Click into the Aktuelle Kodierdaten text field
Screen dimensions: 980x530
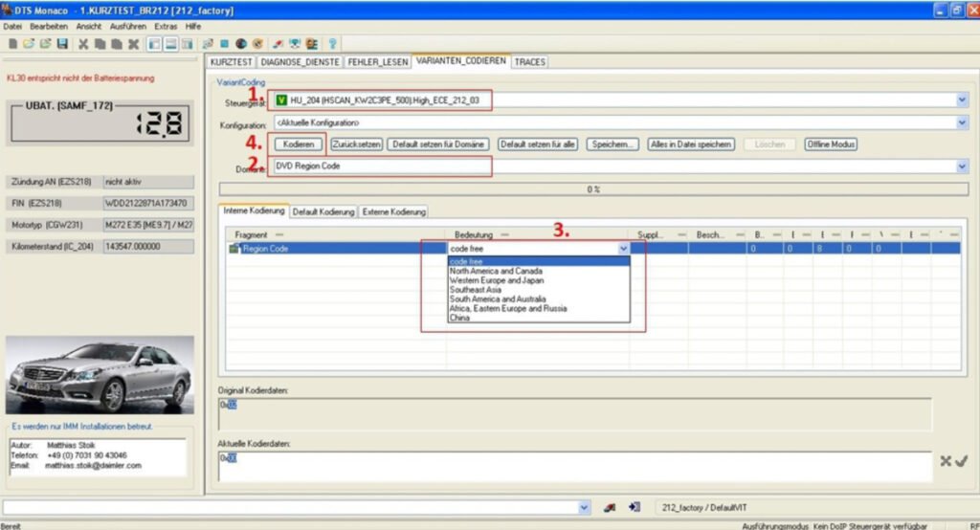tap(574, 467)
